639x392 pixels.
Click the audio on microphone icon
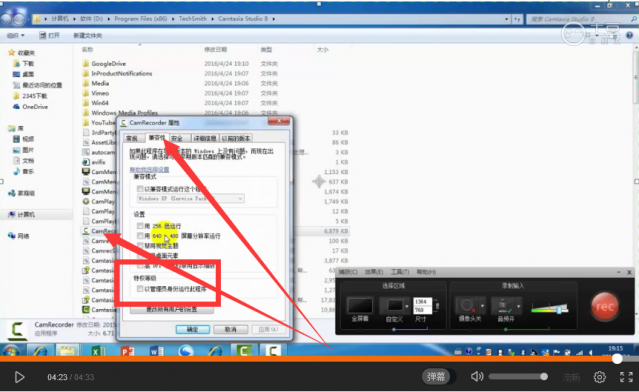click(503, 305)
